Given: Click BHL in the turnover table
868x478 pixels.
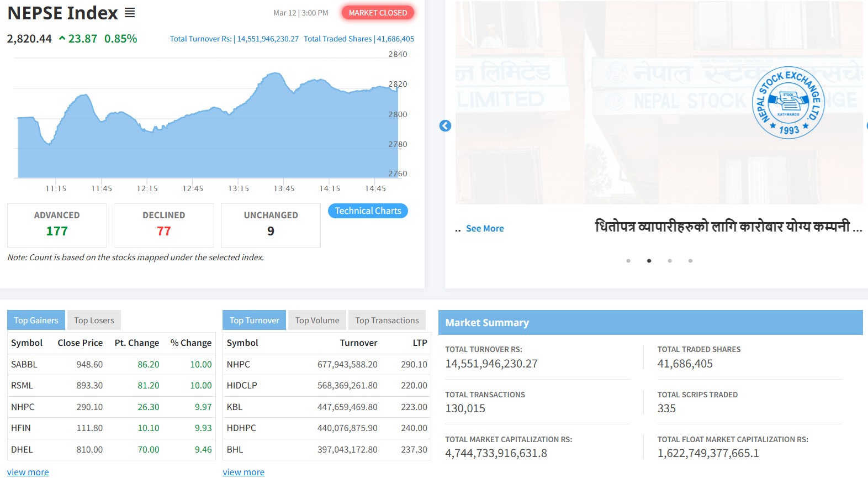Looking at the screenshot, I should point(235,450).
